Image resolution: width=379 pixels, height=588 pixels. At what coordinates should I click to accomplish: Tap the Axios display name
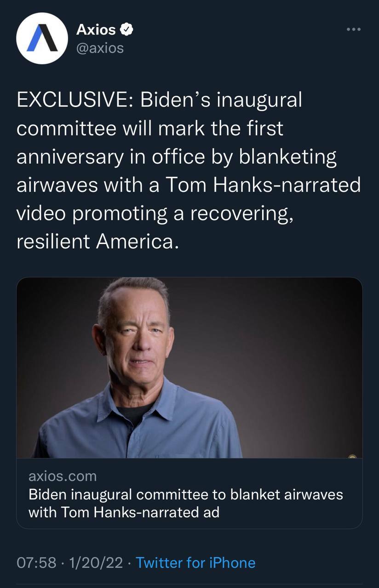96,30
